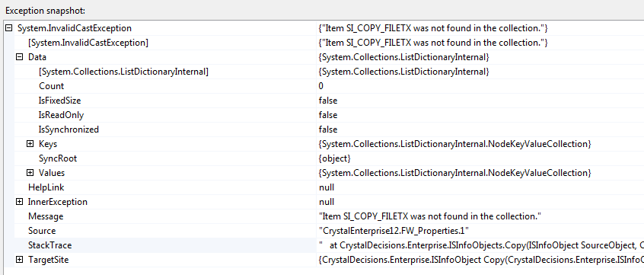
Task: Select the IsSynchronized property row
Action: pos(324,130)
